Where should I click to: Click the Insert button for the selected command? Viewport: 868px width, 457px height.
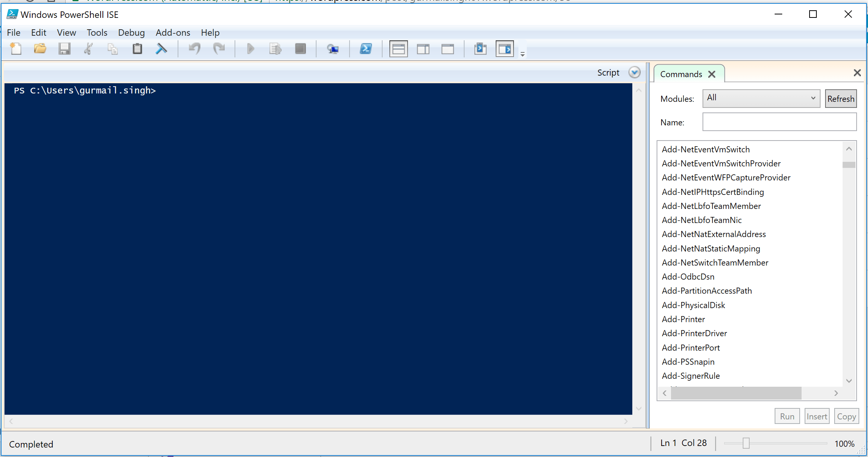pos(817,416)
